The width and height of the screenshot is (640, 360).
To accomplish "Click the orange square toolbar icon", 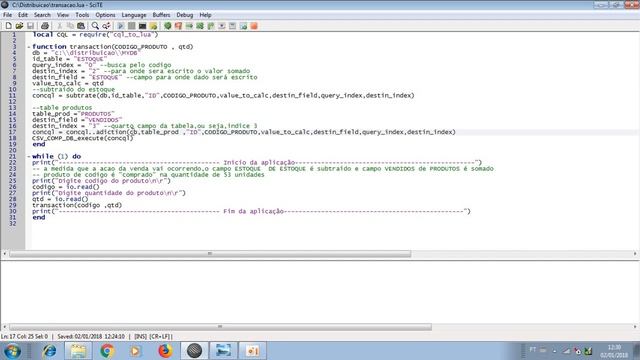I will pos(254,26).
